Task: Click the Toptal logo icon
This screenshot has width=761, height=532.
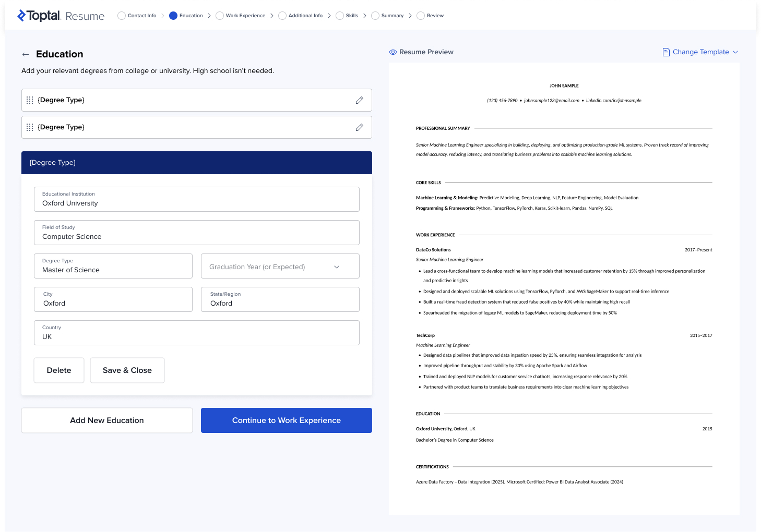Action: click(x=21, y=16)
